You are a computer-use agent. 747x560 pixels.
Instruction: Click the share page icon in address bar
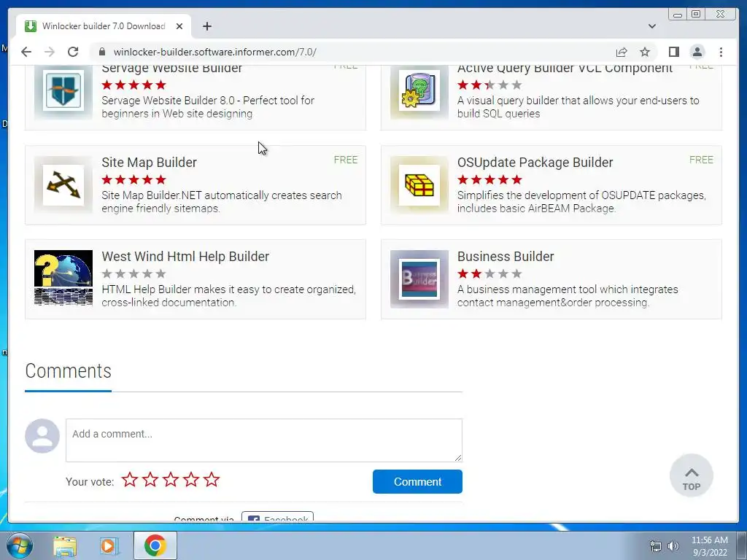(x=622, y=52)
